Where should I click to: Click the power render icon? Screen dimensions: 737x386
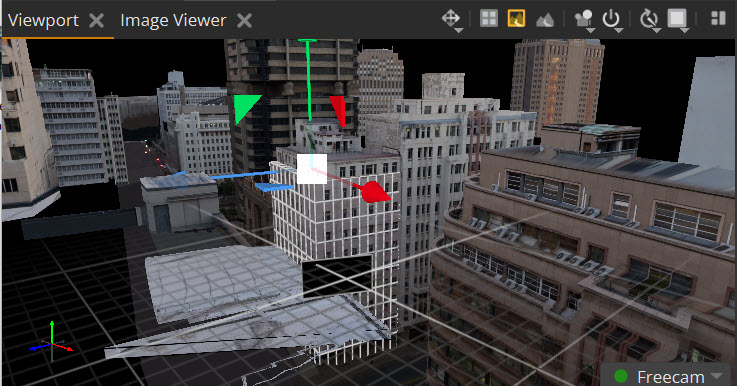[x=611, y=19]
